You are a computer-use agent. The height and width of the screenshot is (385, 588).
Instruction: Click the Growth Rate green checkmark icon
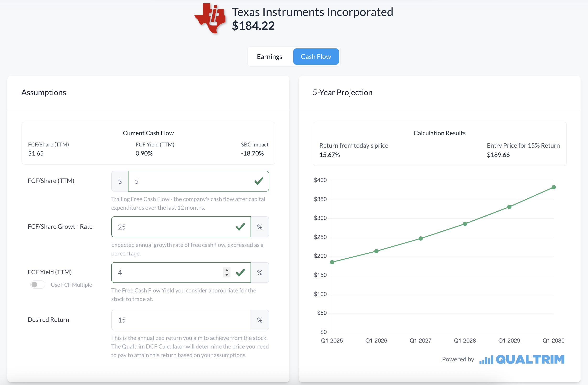[241, 227]
